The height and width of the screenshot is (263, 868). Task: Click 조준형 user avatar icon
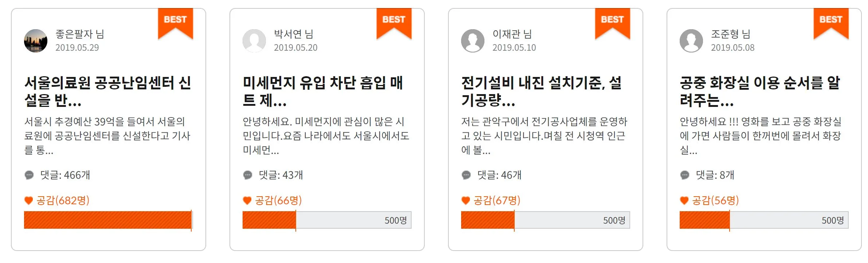point(691,41)
